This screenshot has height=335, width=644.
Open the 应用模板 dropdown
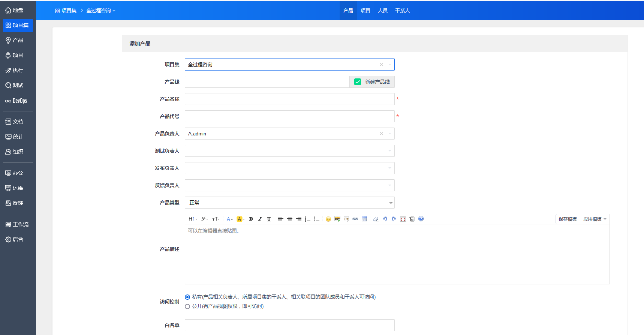pos(595,219)
